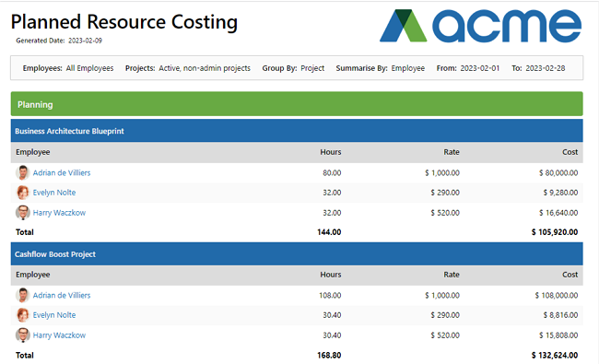This screenshot has height=364, width=599.
Task: Click Hours column header in Cashflow Boost Project table
Action: 331,275
